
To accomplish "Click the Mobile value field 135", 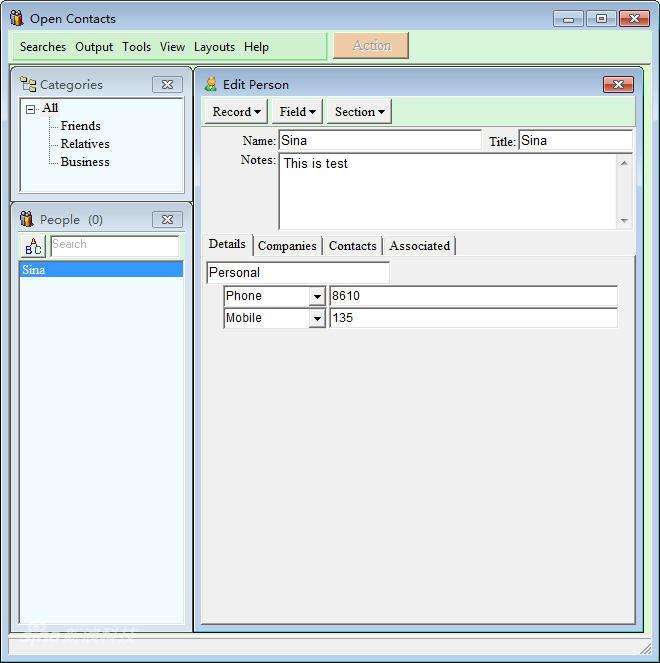I will (x=473, y=318).
